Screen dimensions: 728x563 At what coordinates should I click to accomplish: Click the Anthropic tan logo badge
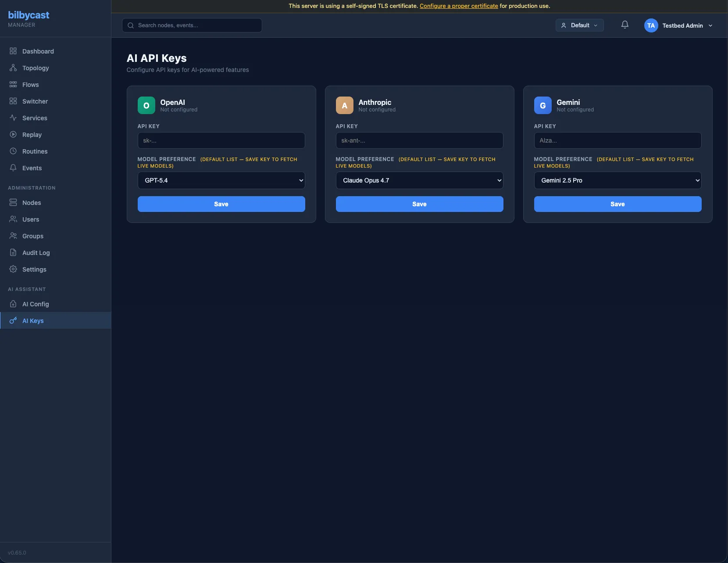point(345,105)
